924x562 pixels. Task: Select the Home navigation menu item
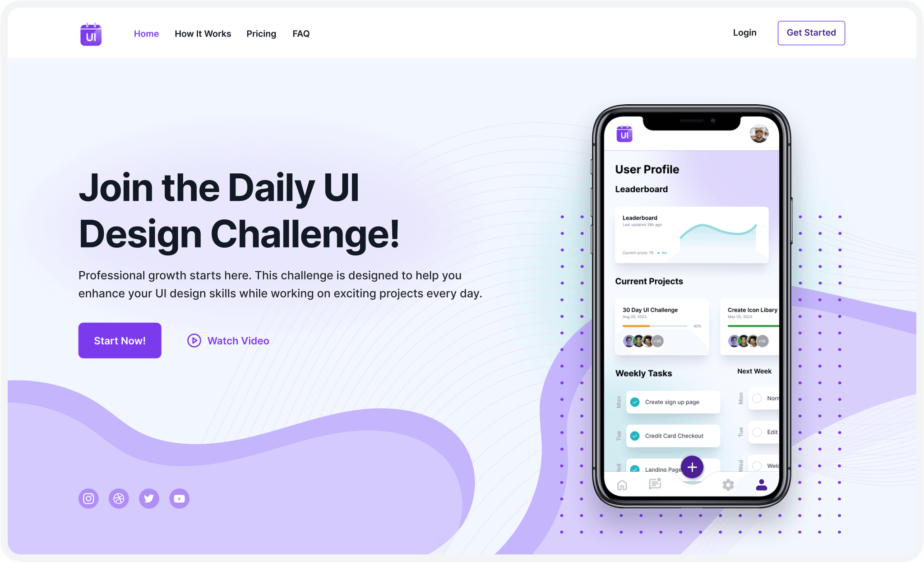[x=147, y=33]
